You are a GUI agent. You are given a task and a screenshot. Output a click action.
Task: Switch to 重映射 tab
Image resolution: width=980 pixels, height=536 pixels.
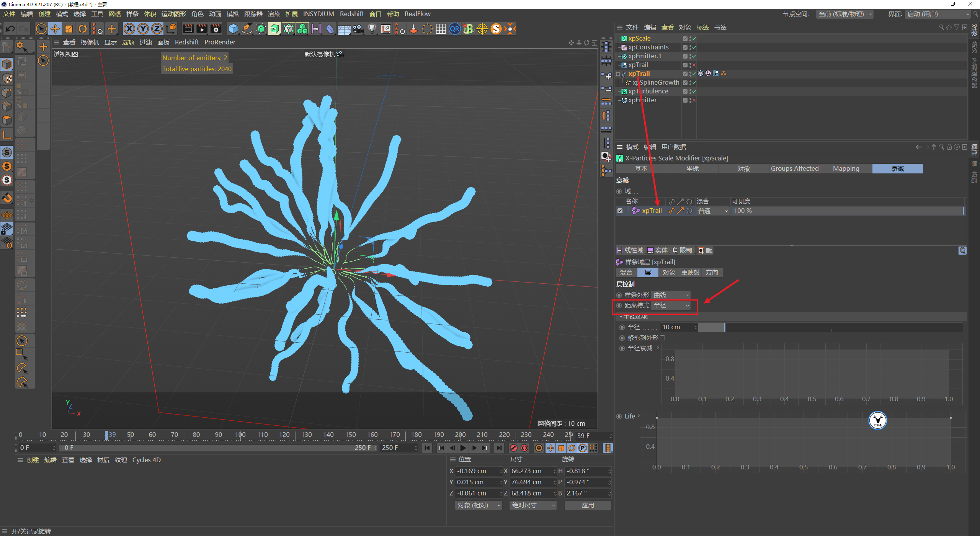[x=691, y=272]
